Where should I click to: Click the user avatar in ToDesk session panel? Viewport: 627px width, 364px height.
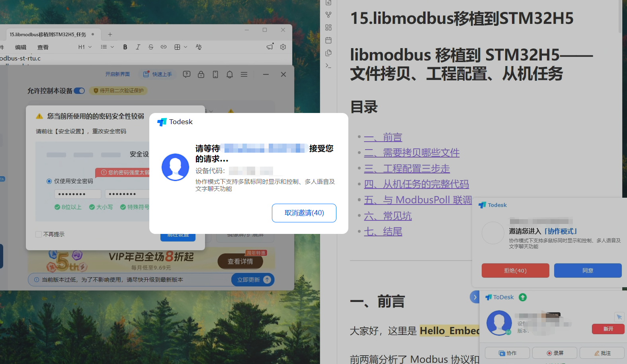tap(499, 323)
